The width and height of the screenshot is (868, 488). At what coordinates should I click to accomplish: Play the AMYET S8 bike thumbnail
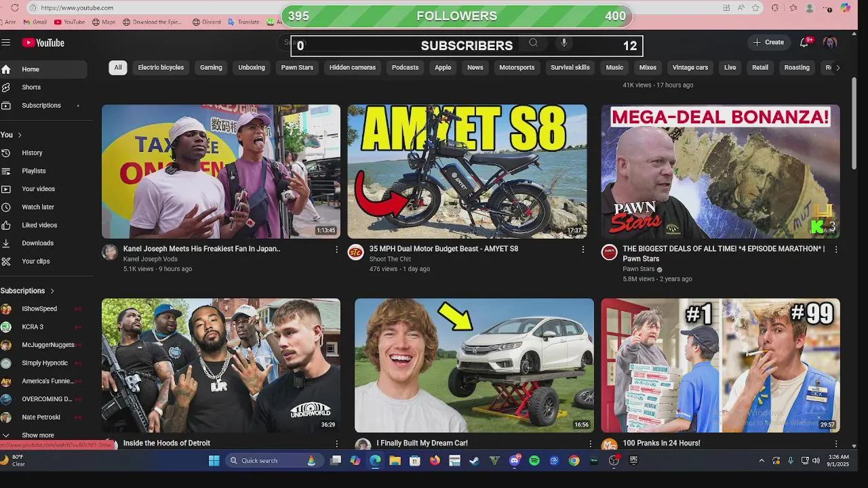click(x=467, y=171)
